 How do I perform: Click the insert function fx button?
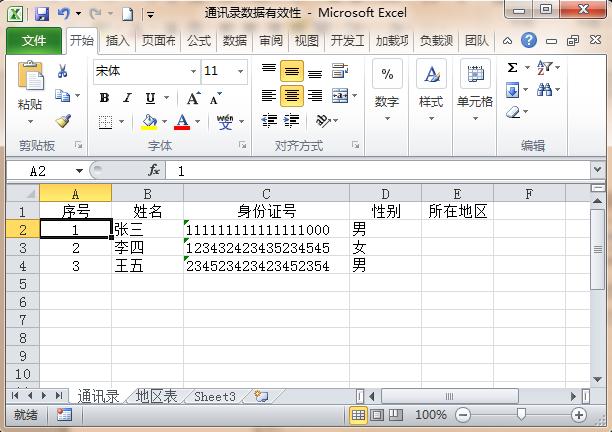click(x=154, y=171)
